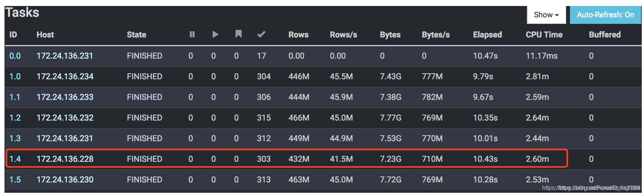
Task: Click FINISHED state of task 1.0 row
Action: pos(145,77)
